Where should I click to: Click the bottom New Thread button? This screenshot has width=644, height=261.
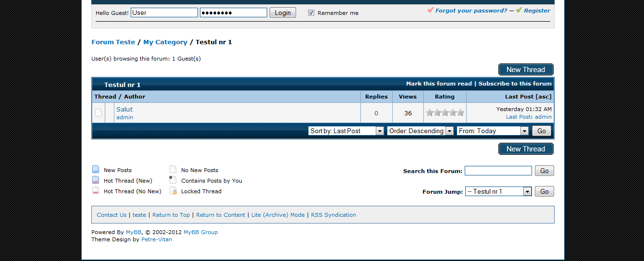pos(526,149)
